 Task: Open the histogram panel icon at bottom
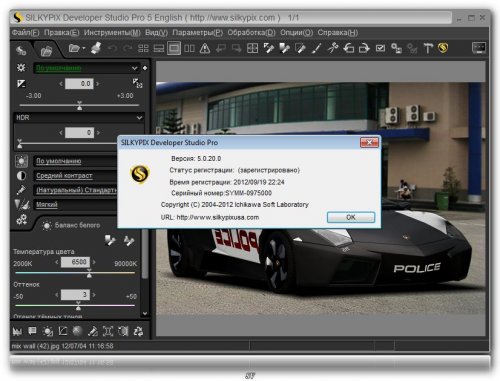17,331
